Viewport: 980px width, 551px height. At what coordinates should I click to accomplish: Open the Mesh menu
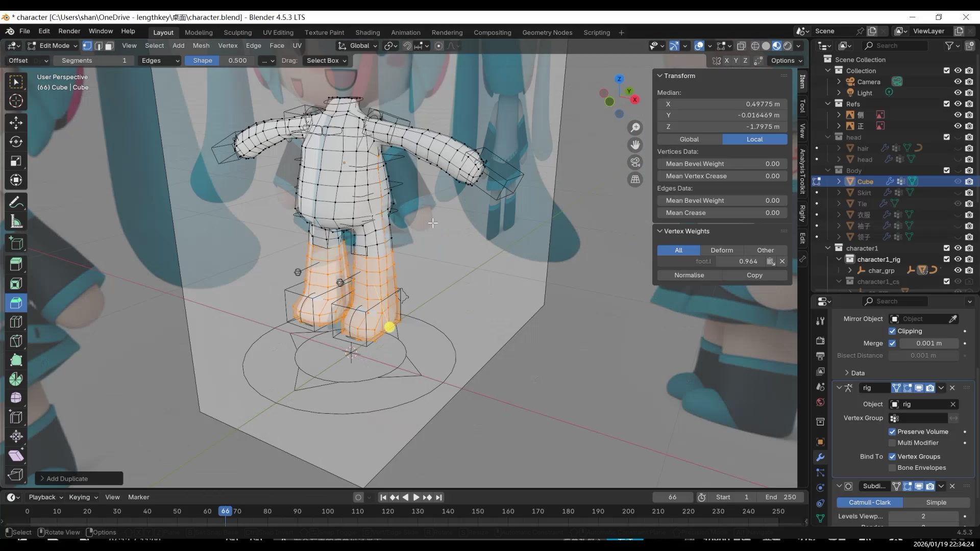pyautogui.click(x=201, y=45)
